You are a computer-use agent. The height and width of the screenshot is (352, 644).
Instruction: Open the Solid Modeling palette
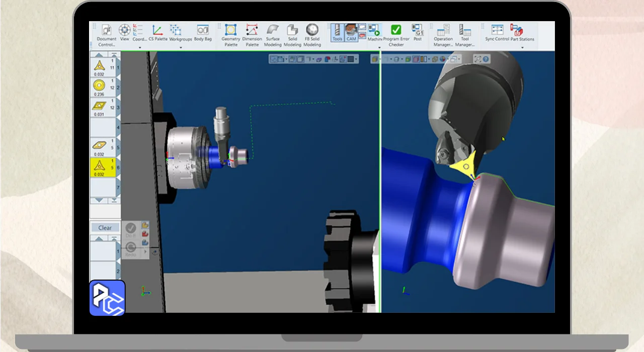(292, 34)
